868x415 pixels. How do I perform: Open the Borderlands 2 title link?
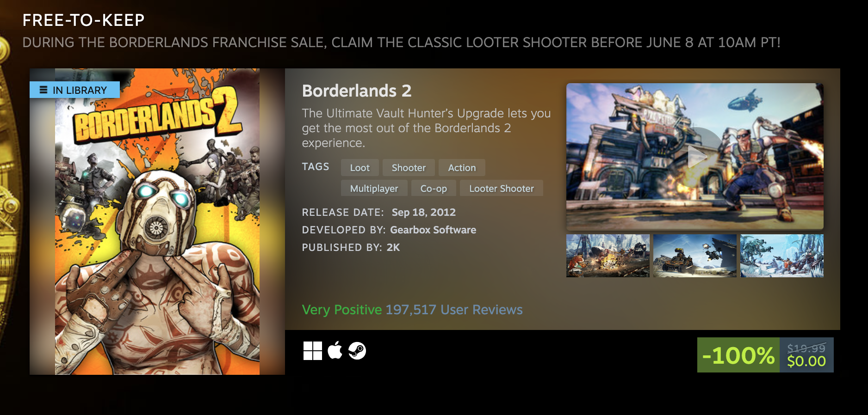[x=357, y=91]
